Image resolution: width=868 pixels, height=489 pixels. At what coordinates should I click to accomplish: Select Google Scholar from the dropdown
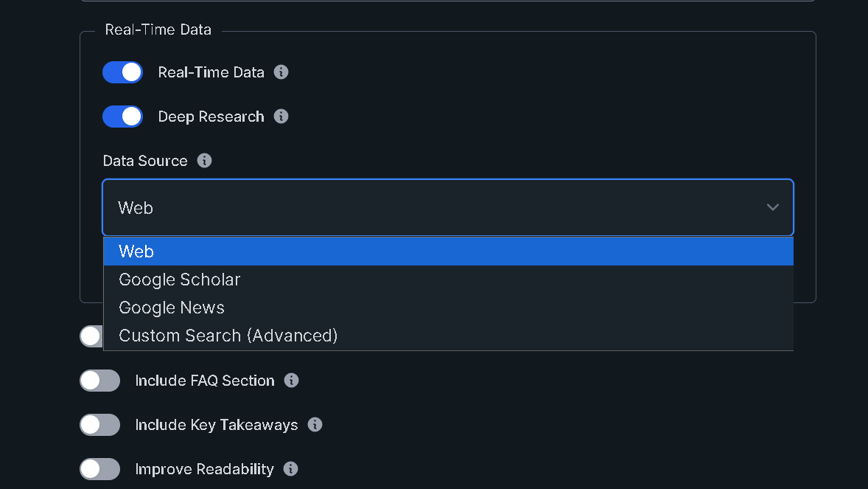click(x=179, y=279)
